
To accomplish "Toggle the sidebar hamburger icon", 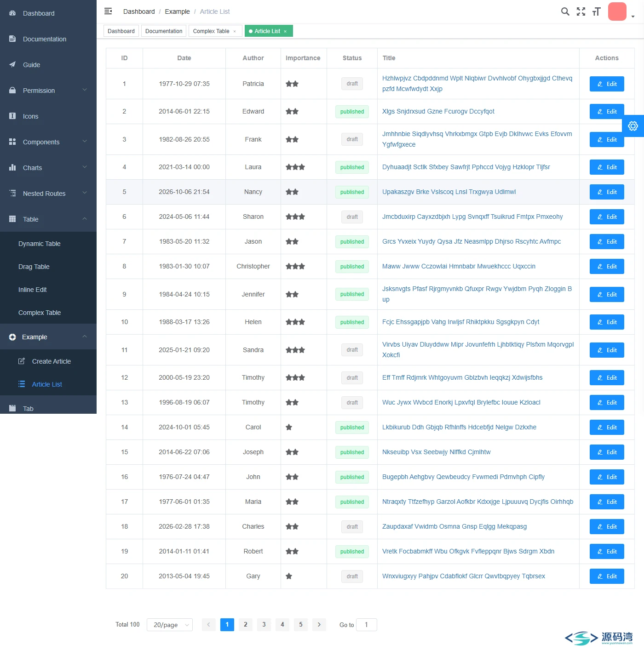I will click(x=108, y=11).
